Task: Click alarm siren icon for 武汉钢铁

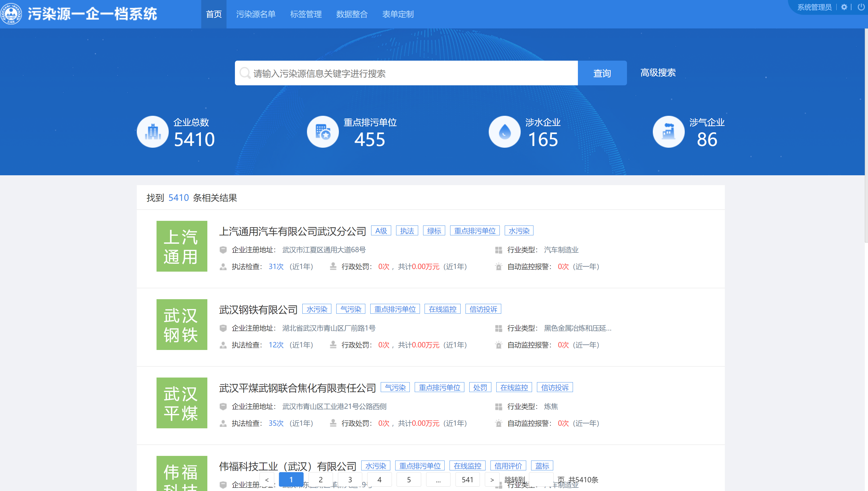Action: point(498,345)
